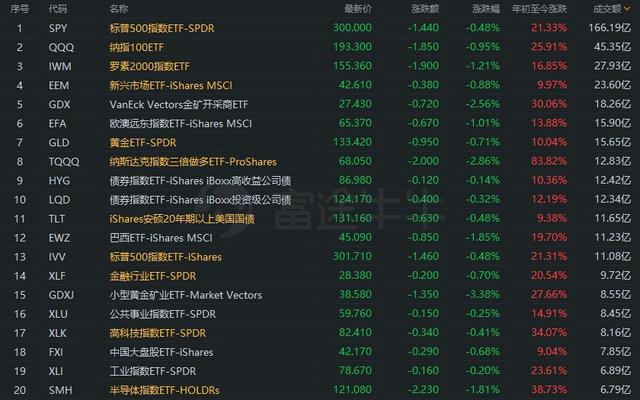
Task: Click the 涨跌额 column header
Action: pyautogui.click(x=424, y=9)
